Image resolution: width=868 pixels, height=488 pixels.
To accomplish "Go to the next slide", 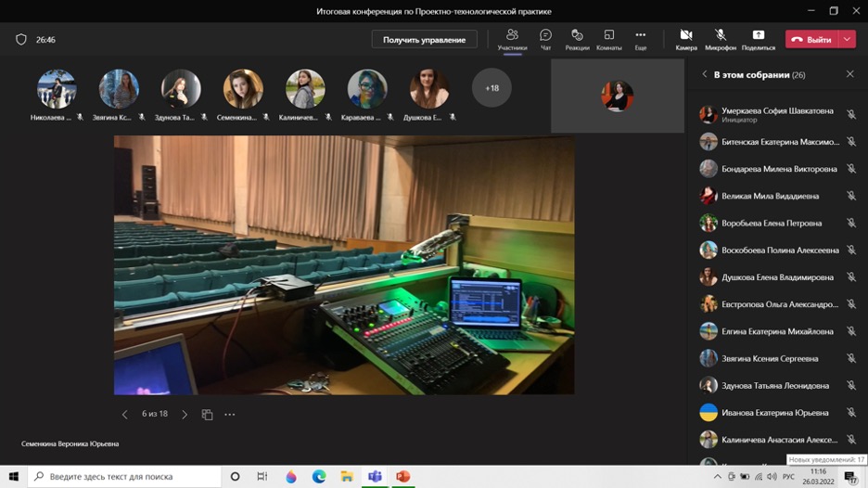I will pyautogui.click(x=185, y=415).
